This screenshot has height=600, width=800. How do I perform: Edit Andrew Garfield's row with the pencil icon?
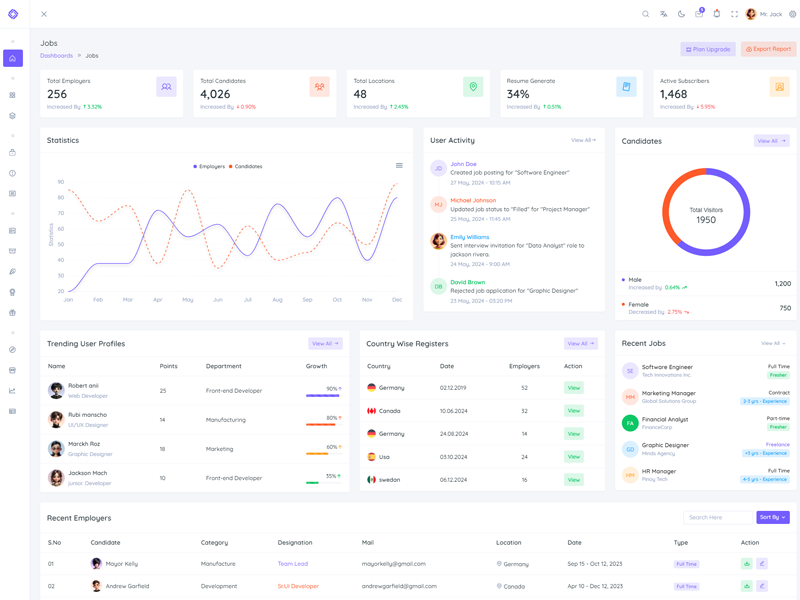click(x=762, y=586)
